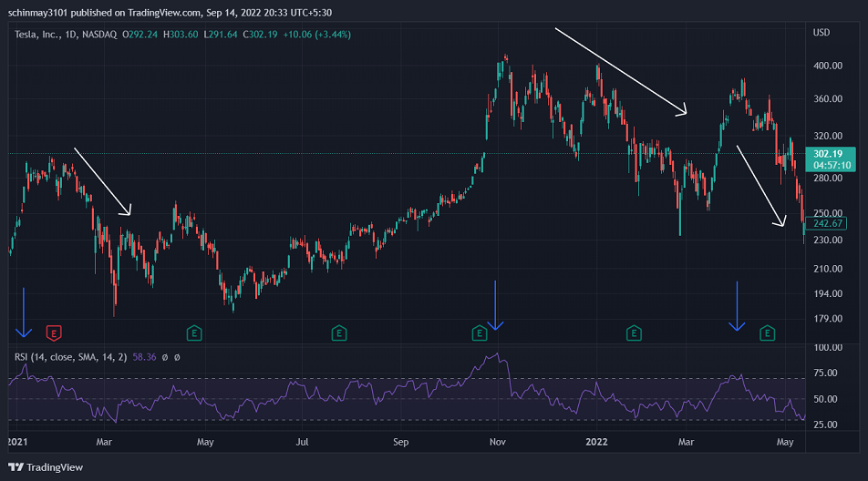Click the published on TradingView.com header text
The image size is (868, 481).
click(136, 13)
